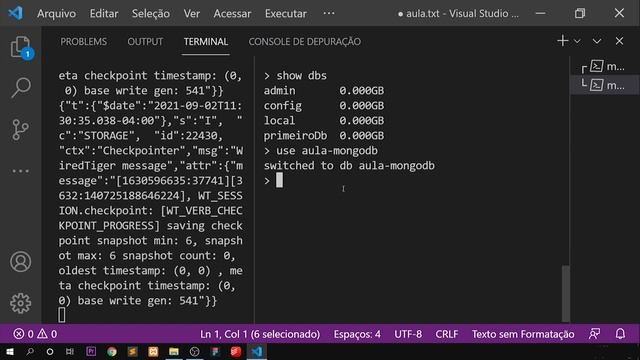Image resolution: width=640 pixels, height=360 pixels.
Task: Click 'switched to db aula-mongodb' output
Action: click(x=349, y=166)
